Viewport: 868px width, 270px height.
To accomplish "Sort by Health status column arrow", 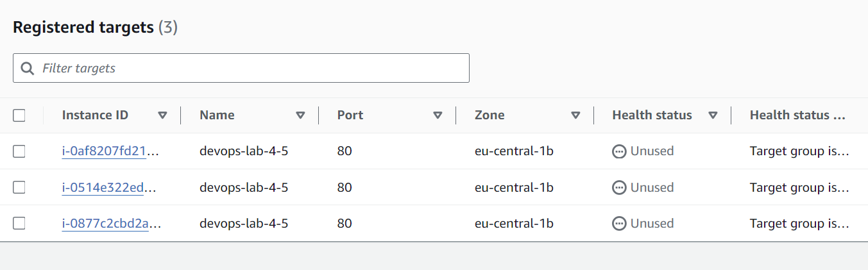I will (x=713, y=115).
